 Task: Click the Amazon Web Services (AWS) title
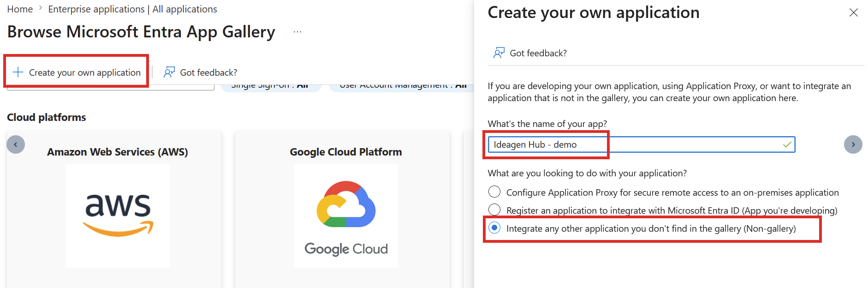118,152
